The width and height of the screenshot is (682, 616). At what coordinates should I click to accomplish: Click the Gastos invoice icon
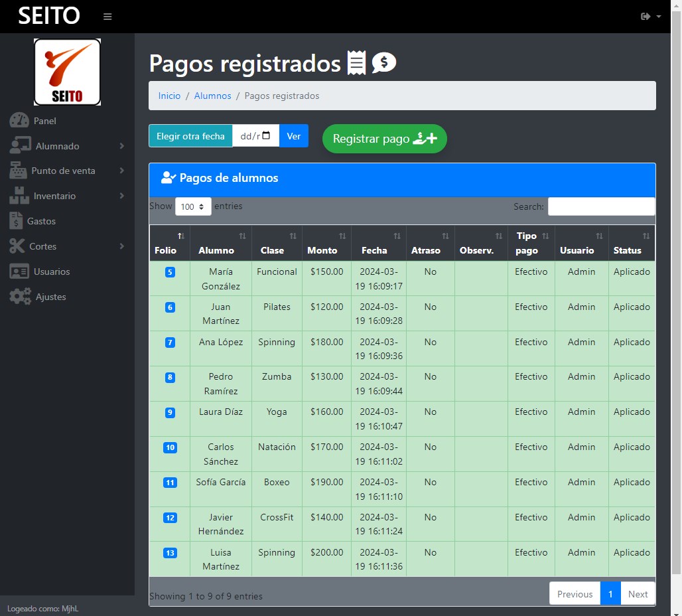tap(16, 221)
